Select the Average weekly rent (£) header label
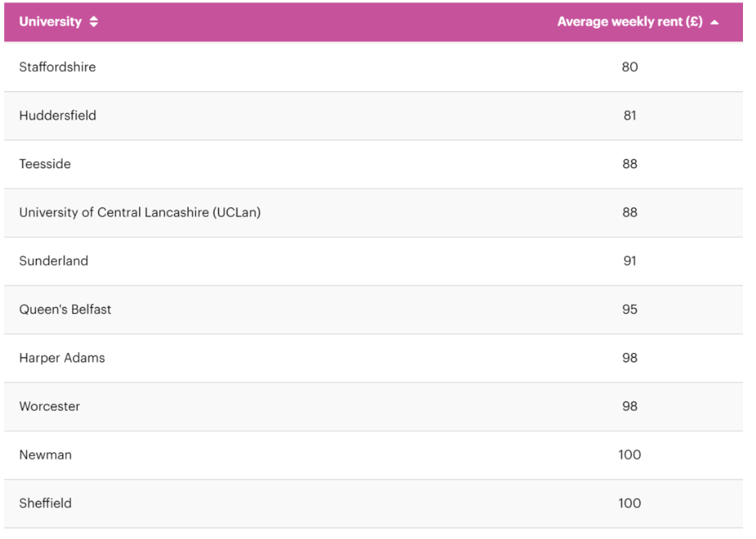756x539 pixels. click(629, 22)
